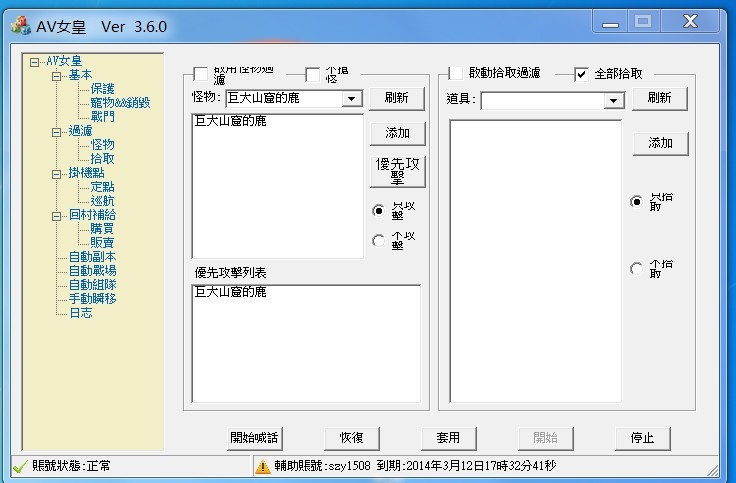Collapse the 掛機點 tree node
Viewport: 736px width, 483px height.
pos(56,174)
